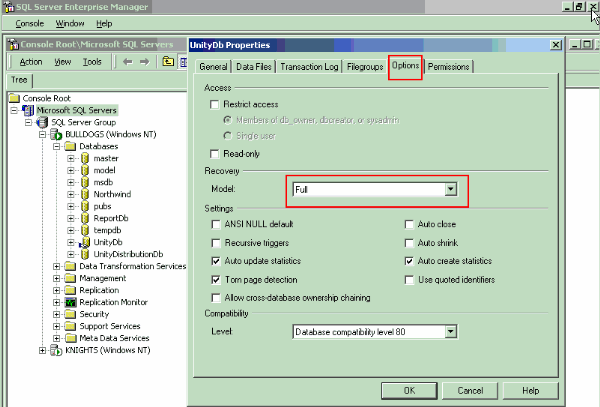This screenshot has height=407, width=600.
Task: Click the Console Root folder icon
Action: coord(14,98)
